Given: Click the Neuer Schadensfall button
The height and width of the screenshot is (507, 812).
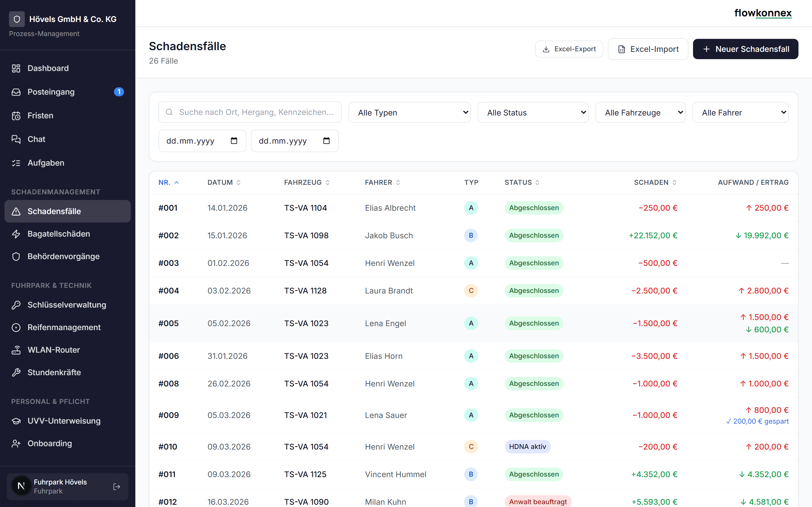Looking at the screenshot, I should coord(745,49).
